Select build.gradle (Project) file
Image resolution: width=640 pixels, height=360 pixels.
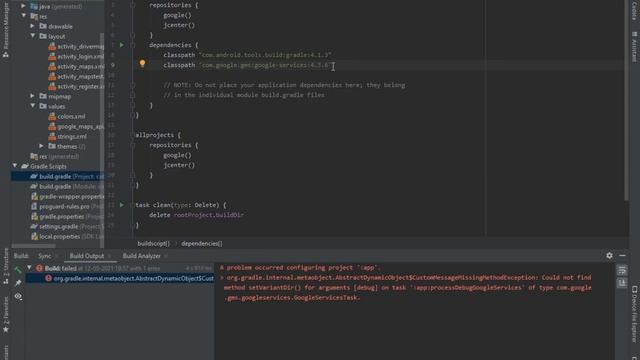58,176
